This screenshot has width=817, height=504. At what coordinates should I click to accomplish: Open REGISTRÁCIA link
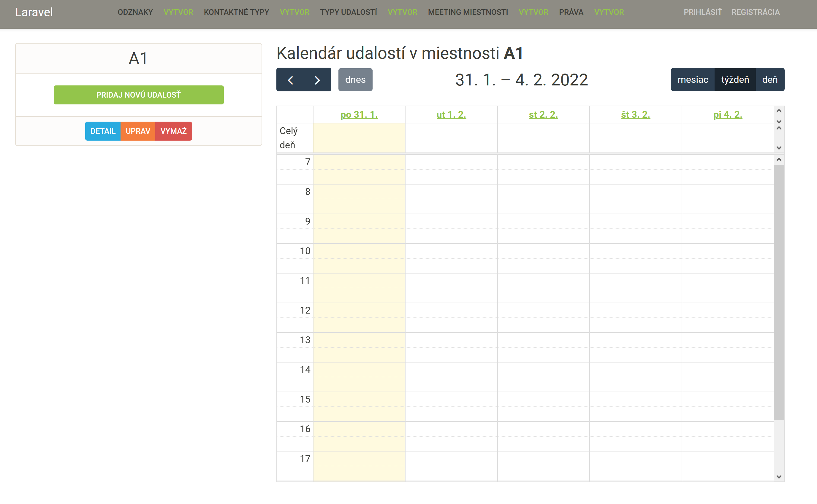[x=755, y=12]
